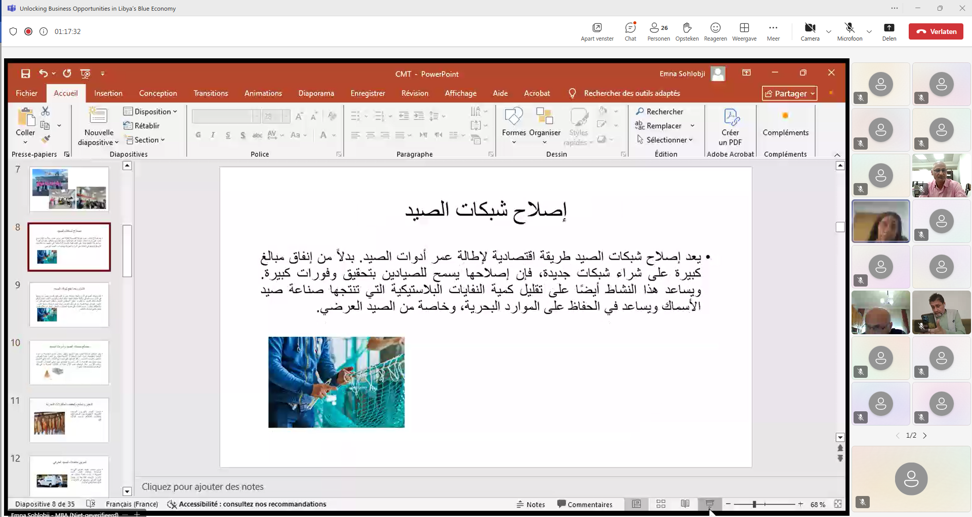Image resolution: width=972 pixels, height=517 pixels.
Task: Toggle Notes pane in status bar
Action: [x=531, y=504]
